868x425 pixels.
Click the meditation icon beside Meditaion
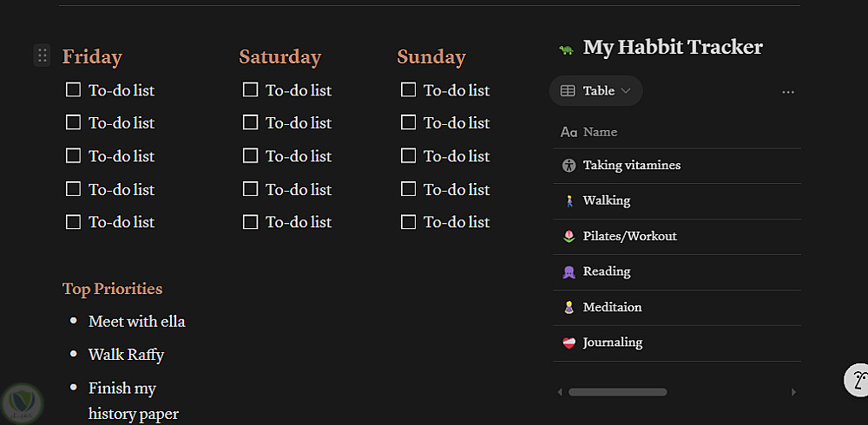(x=569, y=308)
